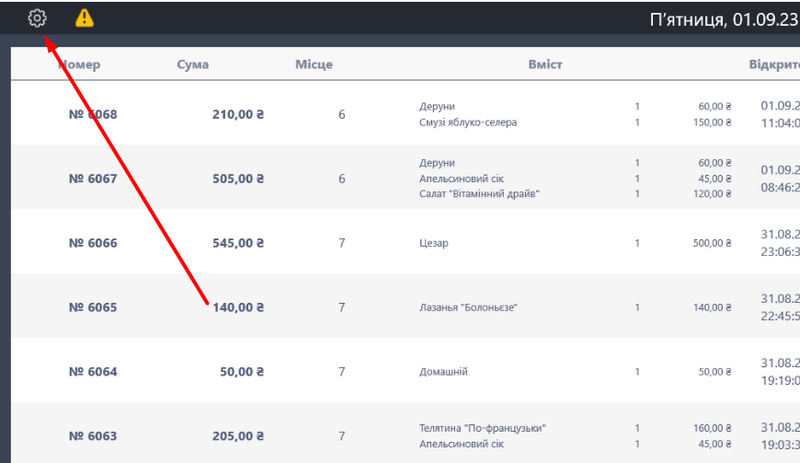The image size is (800, 463).
Task: Click the Вміст column header
Action: [545, 65]
